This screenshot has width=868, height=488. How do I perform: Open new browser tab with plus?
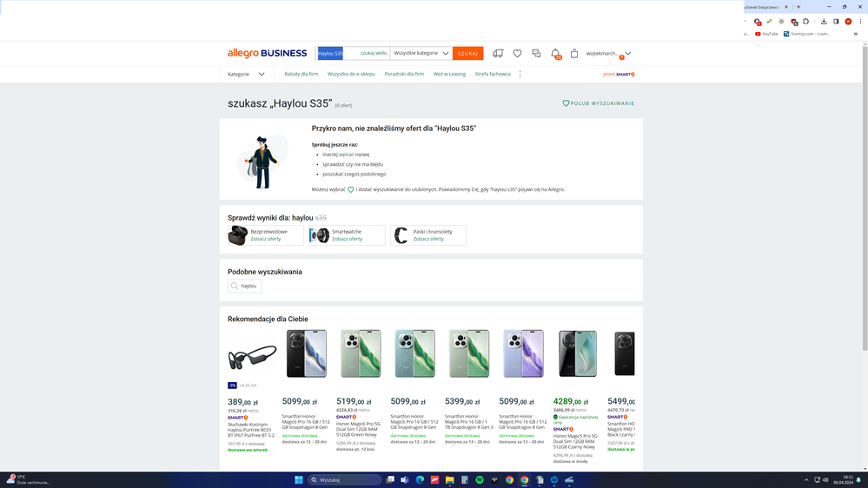(798, 7)
